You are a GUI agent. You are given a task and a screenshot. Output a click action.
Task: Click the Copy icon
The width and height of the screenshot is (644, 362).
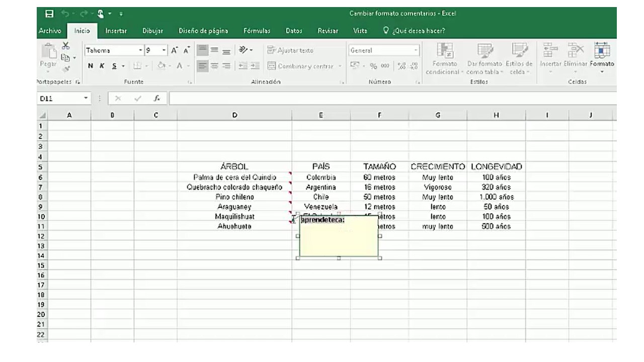65,57
